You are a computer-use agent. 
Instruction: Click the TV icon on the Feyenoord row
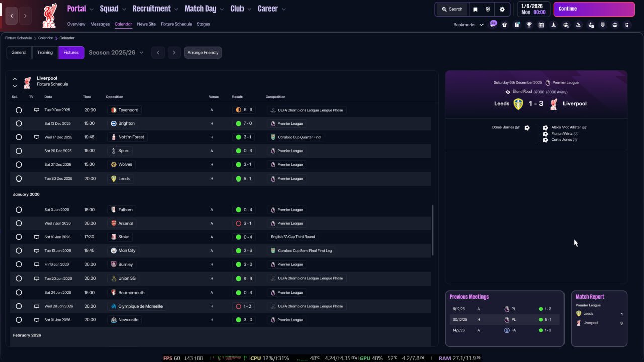click(37, 110)
